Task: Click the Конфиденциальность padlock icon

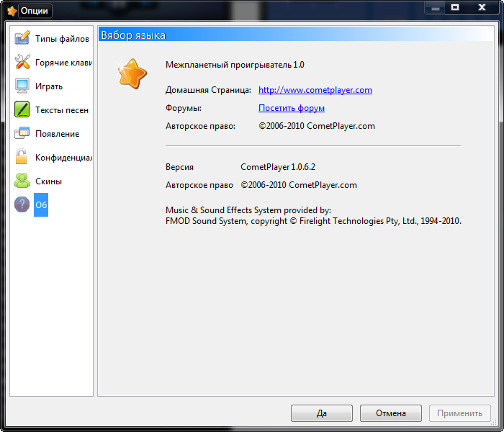Action: point(21,157)
